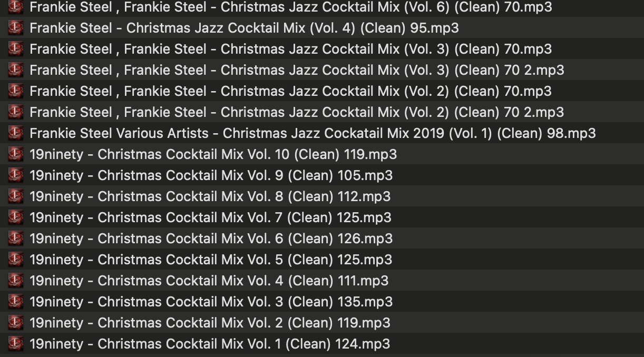Select 19ninety Cocktail Mix Vol. 2 file name
Screen dimensions: 644x357
point(210,323)
